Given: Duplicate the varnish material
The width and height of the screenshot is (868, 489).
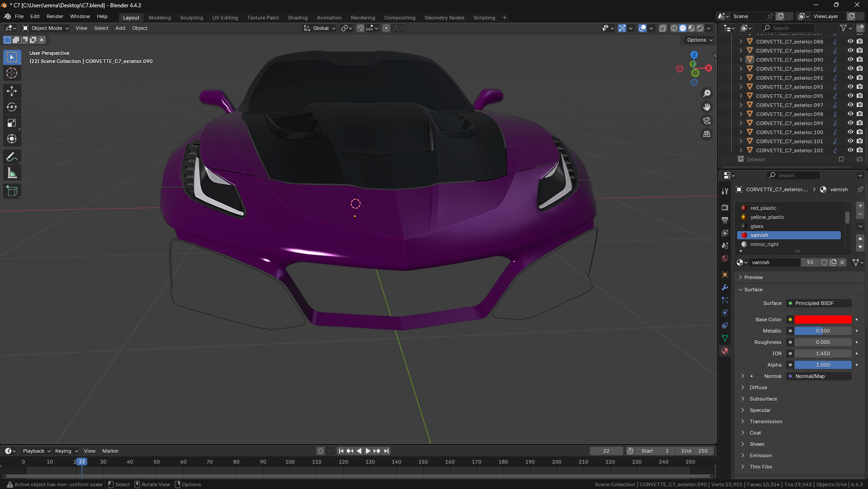Looking at the screenshot, I should coord(833,262).
